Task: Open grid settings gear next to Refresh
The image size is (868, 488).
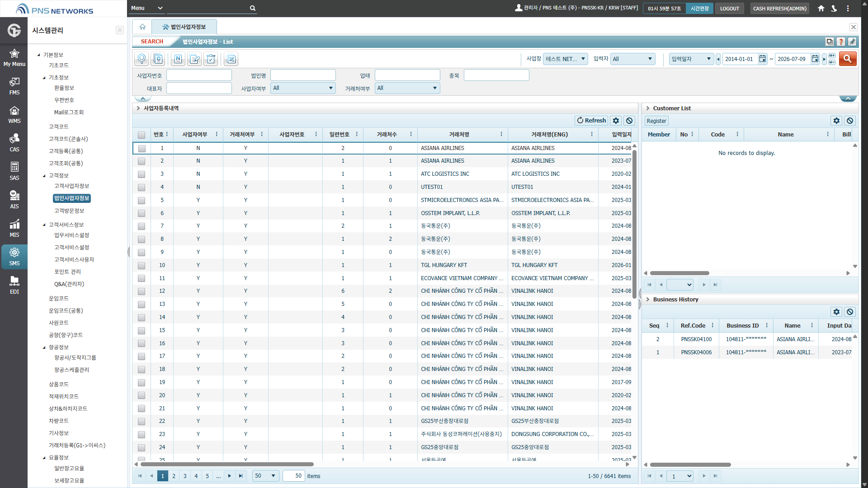Action: point(616,121)
